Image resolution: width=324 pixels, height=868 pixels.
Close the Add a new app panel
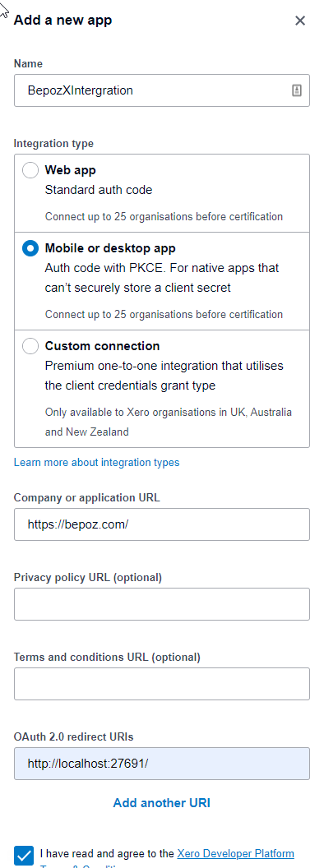300,21
